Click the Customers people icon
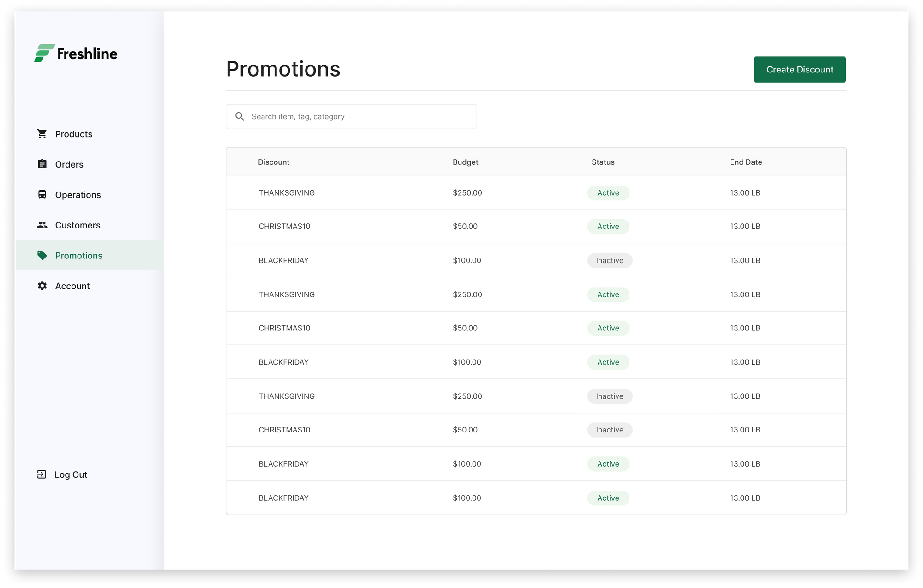The image size is (923, 588). pos(42,225)
